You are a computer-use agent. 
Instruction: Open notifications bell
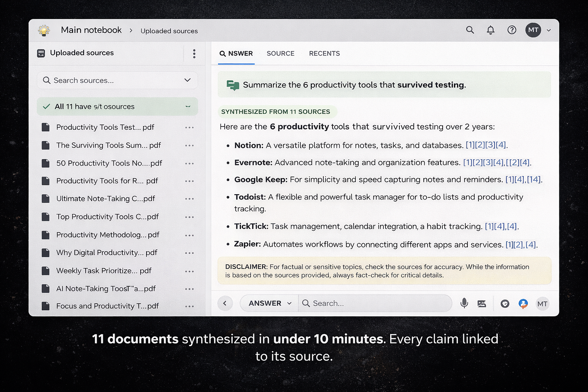coord(491,30)
